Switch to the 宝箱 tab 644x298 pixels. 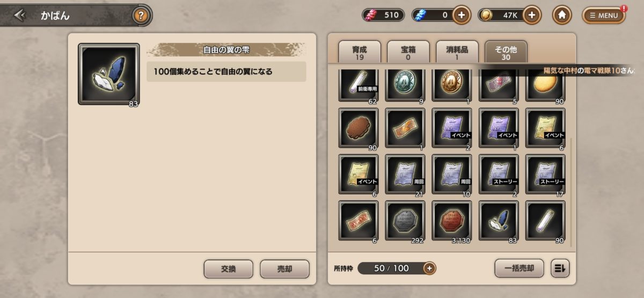[x=408, y=52]
